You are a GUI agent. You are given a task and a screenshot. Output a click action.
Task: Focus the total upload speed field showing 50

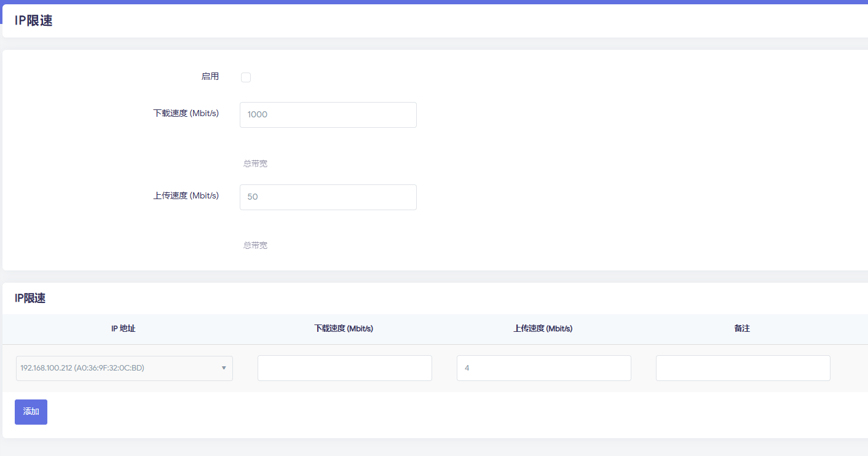click(328, 197)
